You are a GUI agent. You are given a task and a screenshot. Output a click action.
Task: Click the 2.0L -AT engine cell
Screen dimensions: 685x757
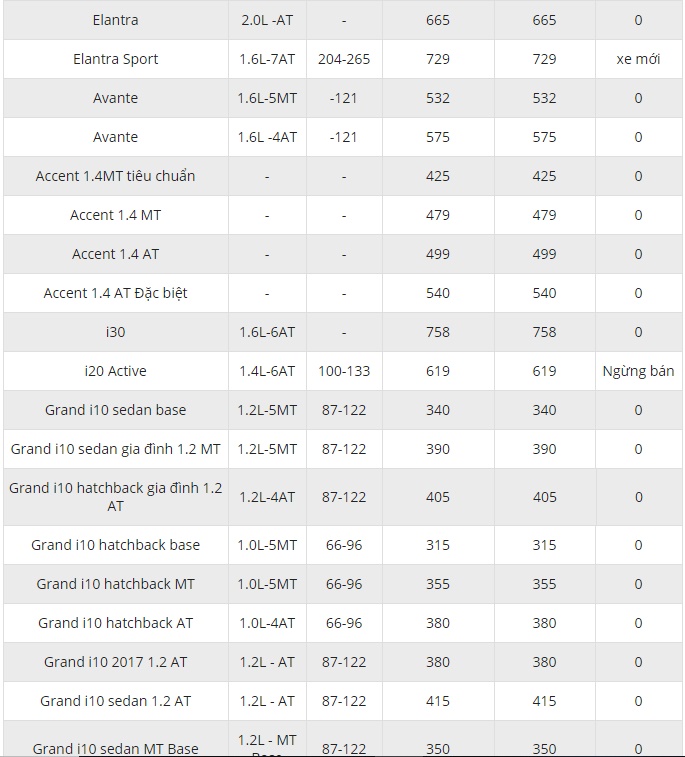268,20
